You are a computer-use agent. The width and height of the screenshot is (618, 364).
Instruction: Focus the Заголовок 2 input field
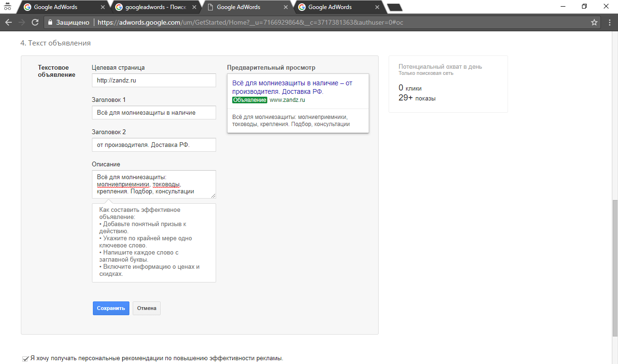point(154,145)
